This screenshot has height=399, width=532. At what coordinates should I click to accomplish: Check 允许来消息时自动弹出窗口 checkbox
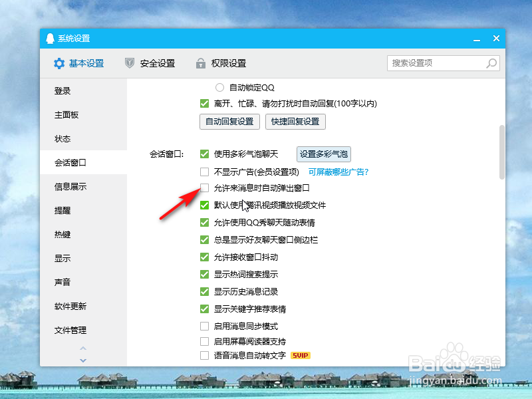pos(204,188)
